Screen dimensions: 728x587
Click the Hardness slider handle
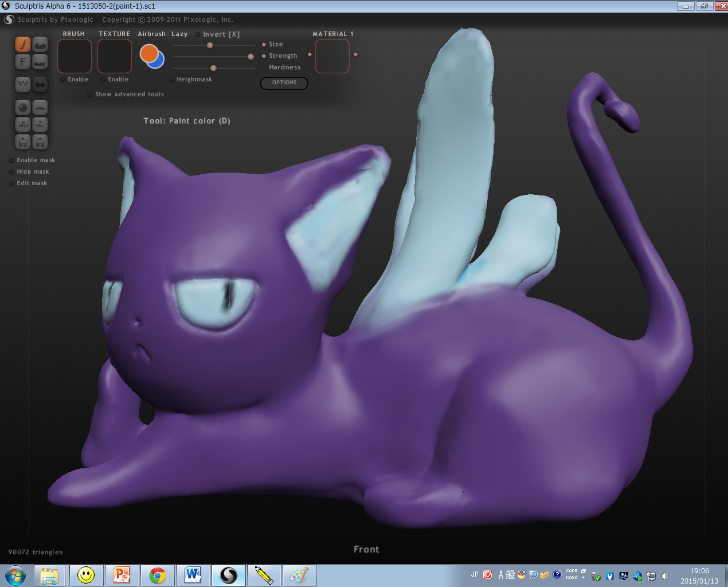(x=213, y=68)
